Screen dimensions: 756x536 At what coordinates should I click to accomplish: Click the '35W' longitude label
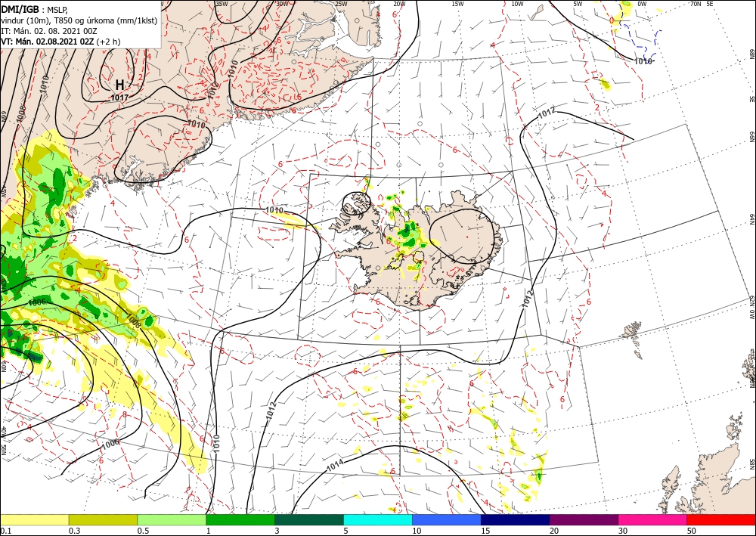coord(222,4)
